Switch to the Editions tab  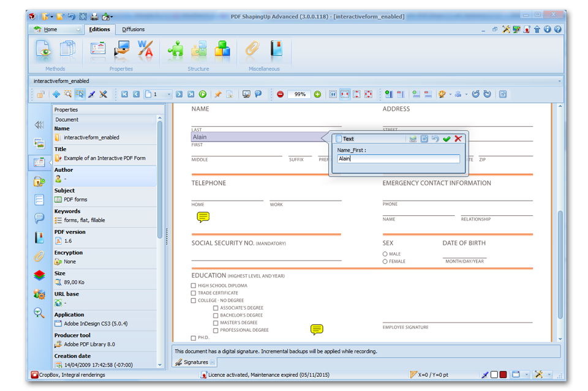pos(99,29)
